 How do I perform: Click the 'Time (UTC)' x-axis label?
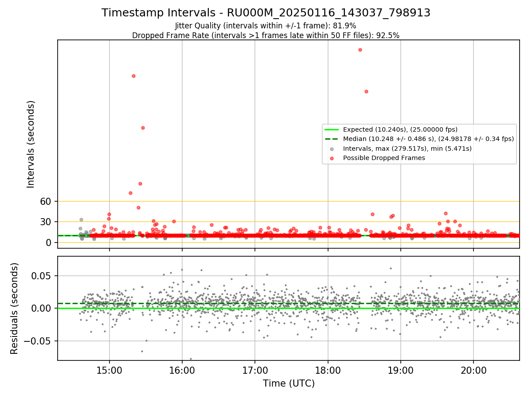coord(289,383)
